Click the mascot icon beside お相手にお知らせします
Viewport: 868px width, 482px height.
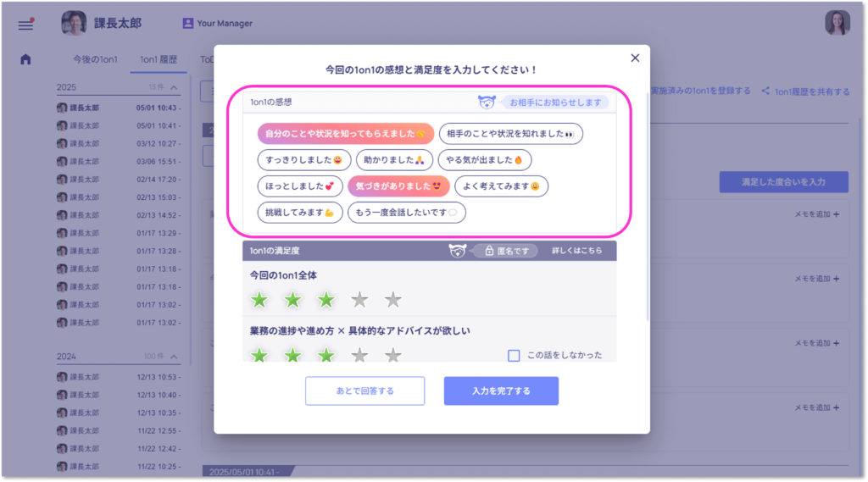point(487,102)
